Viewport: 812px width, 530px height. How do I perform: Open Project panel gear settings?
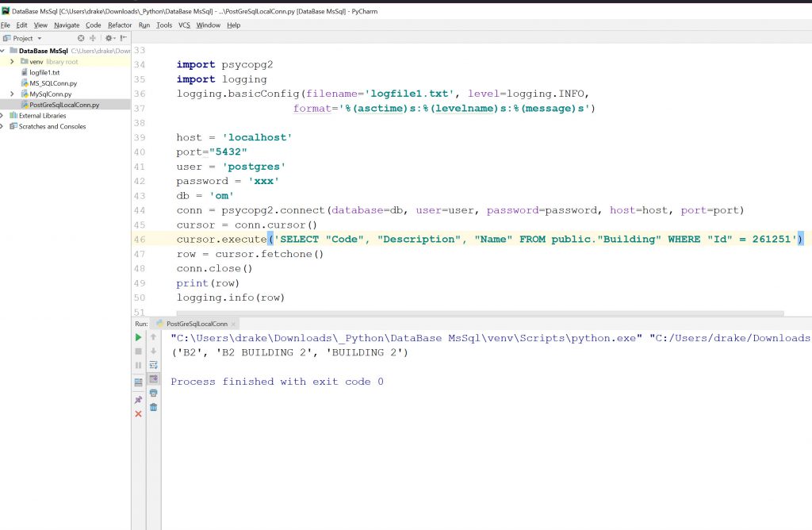point(109,38)
